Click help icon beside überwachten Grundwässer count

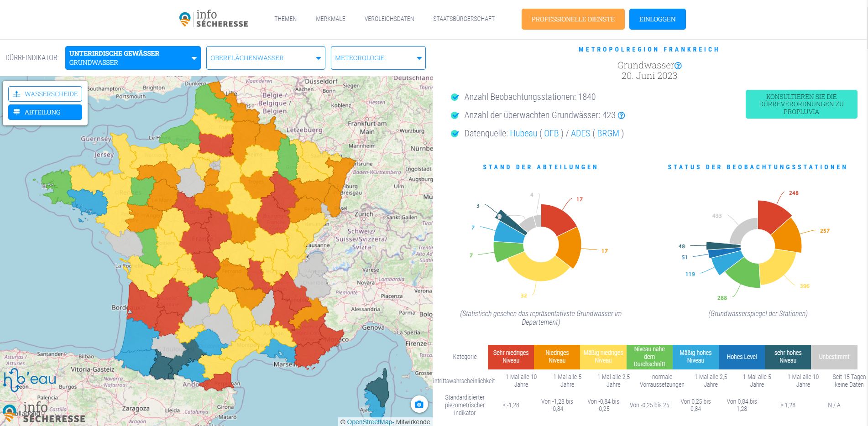(621, 115)
